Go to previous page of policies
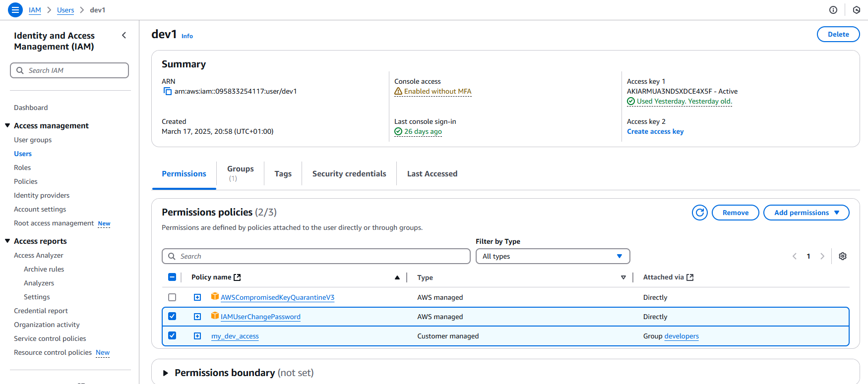868x384 pixels. tap(795, 256)
